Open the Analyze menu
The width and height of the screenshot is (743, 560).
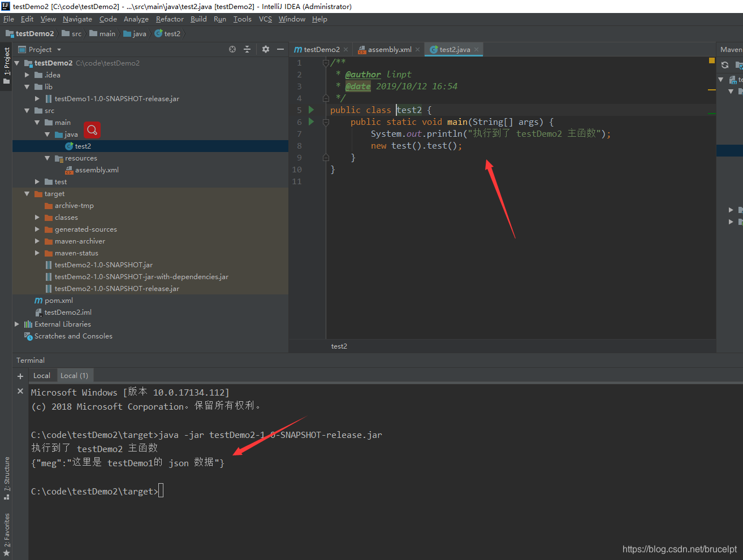136,19
